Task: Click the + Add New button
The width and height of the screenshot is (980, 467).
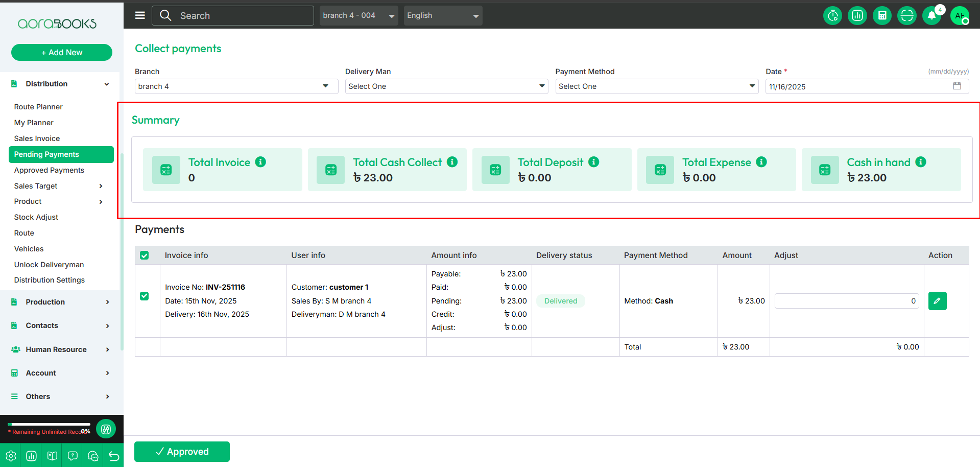Action: (62, 53)
